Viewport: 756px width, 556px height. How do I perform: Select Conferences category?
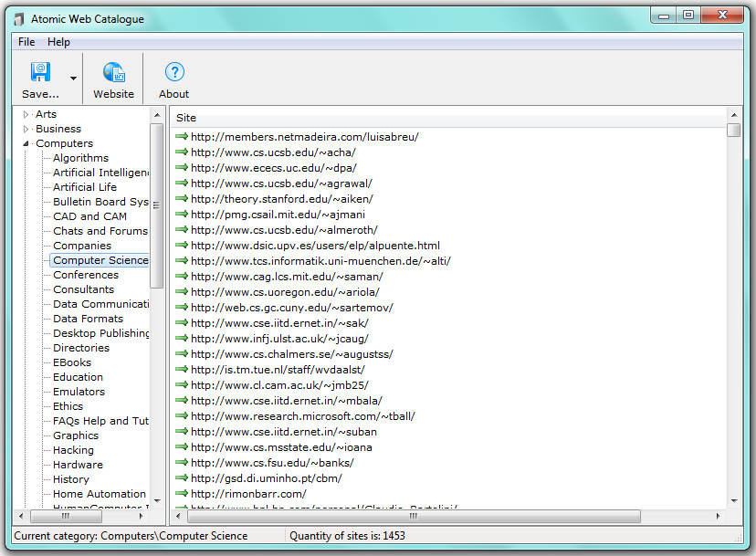[86, 275]
